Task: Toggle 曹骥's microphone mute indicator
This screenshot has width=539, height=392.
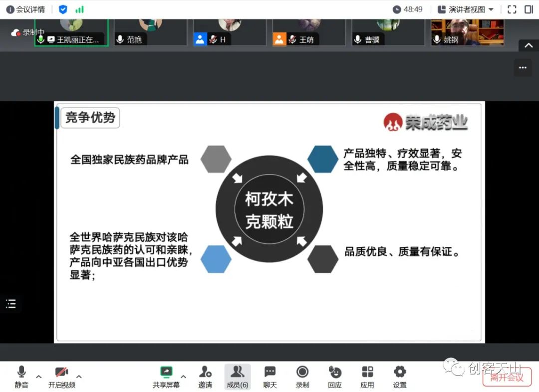Action: tap(357, 40)
